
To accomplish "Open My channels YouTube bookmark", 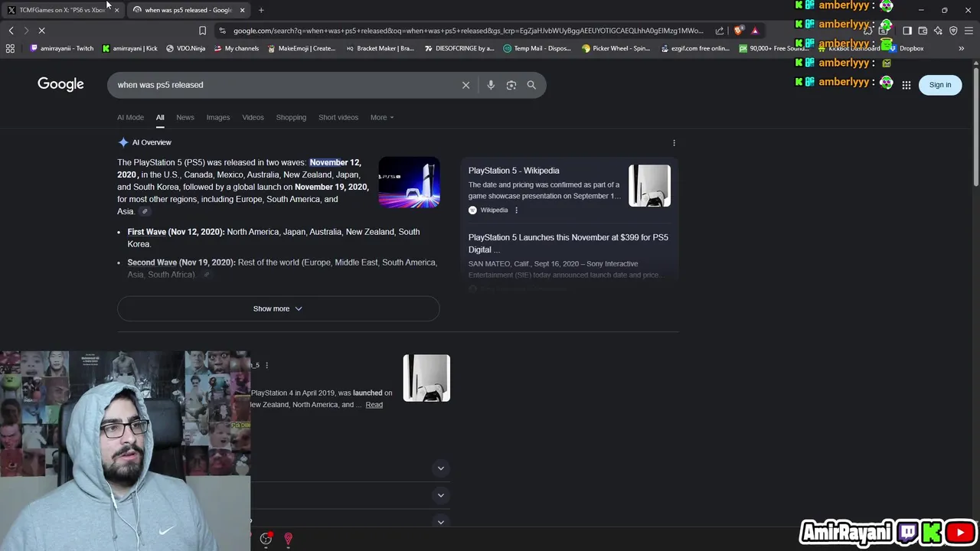I will point(236,48).
